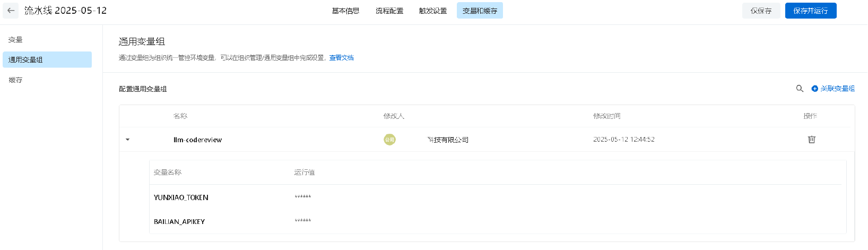Click the YUNXIAO_TOKEN variable row
The width and height of the screenshot is (868, 250).
coord(497,197)
